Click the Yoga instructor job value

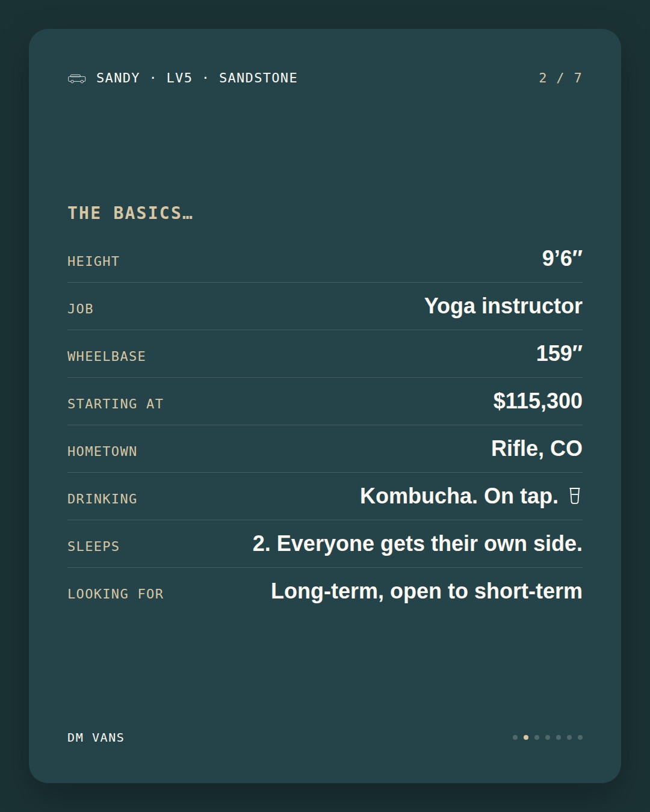click(x=503, y=306)
